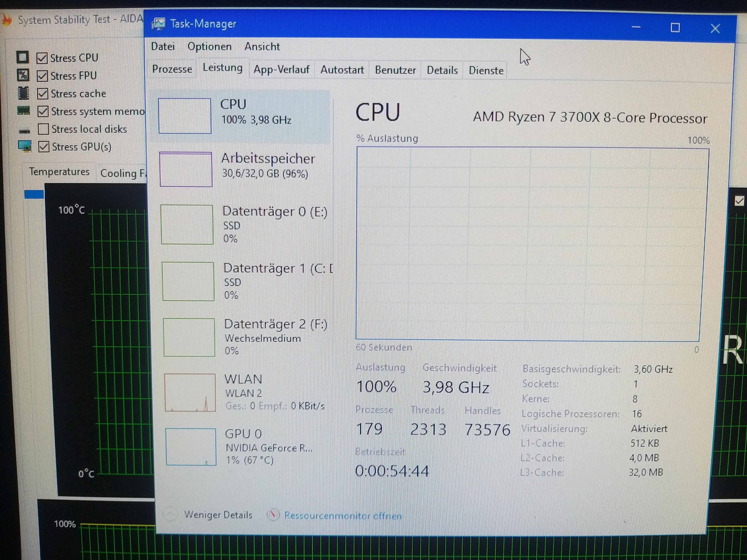Switch to the Prozesse tab
Image resolution: width=747 pixels, height=560 pixels.
tap(172, 69)
